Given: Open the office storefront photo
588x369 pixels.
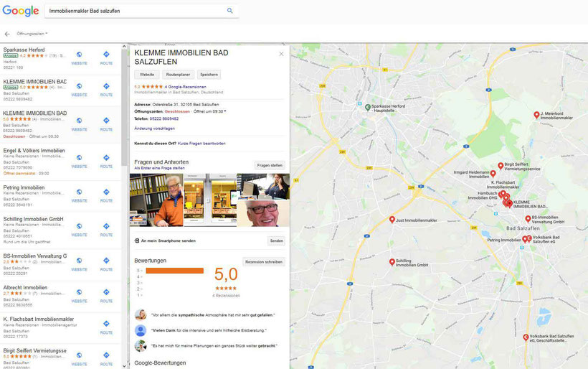Looking at the screenshot, I should point(210,200).
